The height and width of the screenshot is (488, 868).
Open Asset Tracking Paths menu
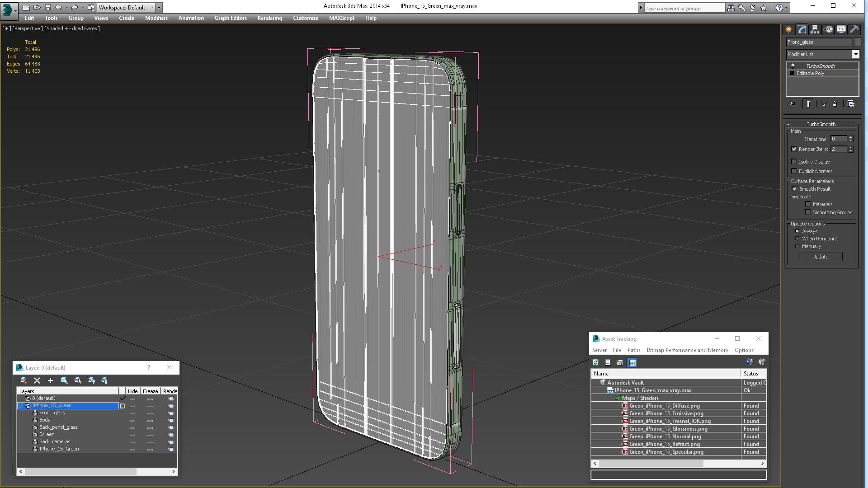(634, 350)
